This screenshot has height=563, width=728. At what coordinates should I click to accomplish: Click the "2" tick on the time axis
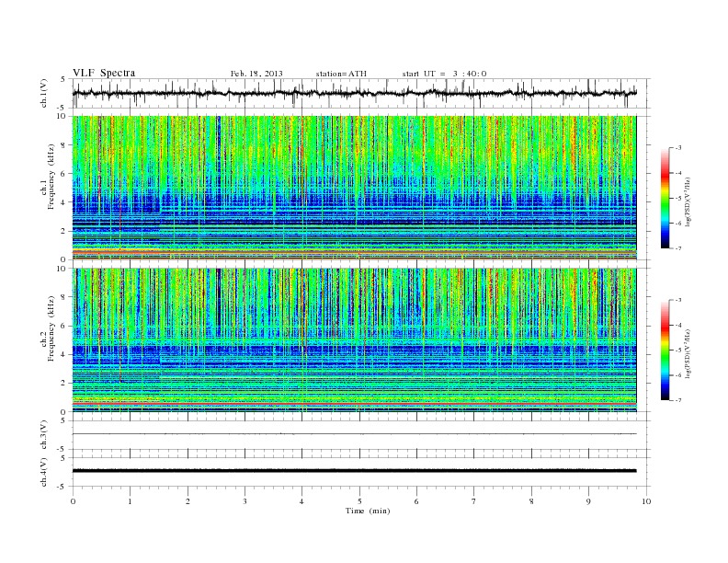point(188,501)
